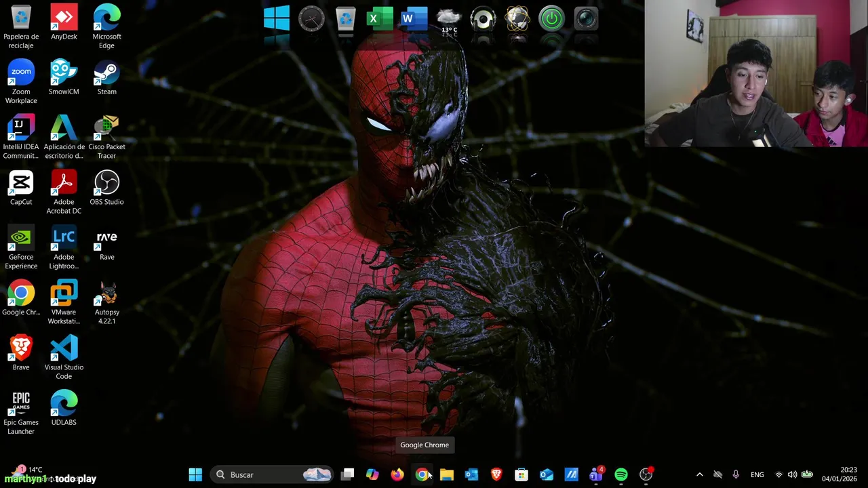
Task: Open the Windows Start menu on the taskbar
Action: pos(195,474)
